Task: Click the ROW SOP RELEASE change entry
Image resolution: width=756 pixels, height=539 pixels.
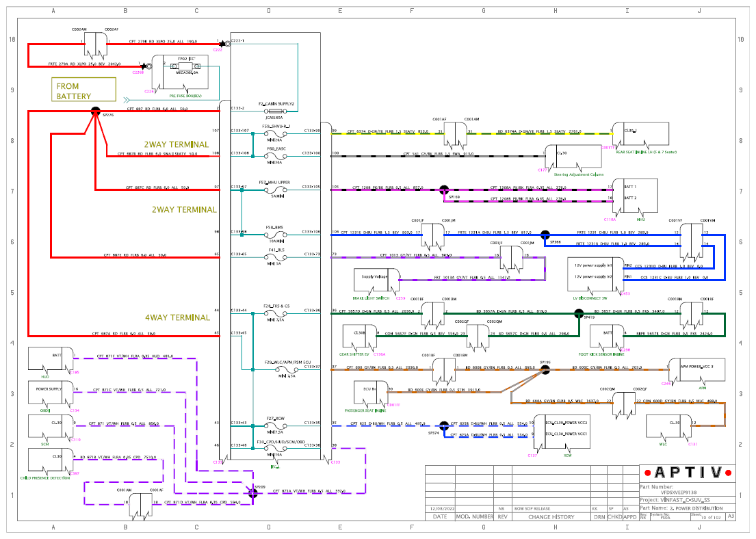Action: tap(532, 509)
